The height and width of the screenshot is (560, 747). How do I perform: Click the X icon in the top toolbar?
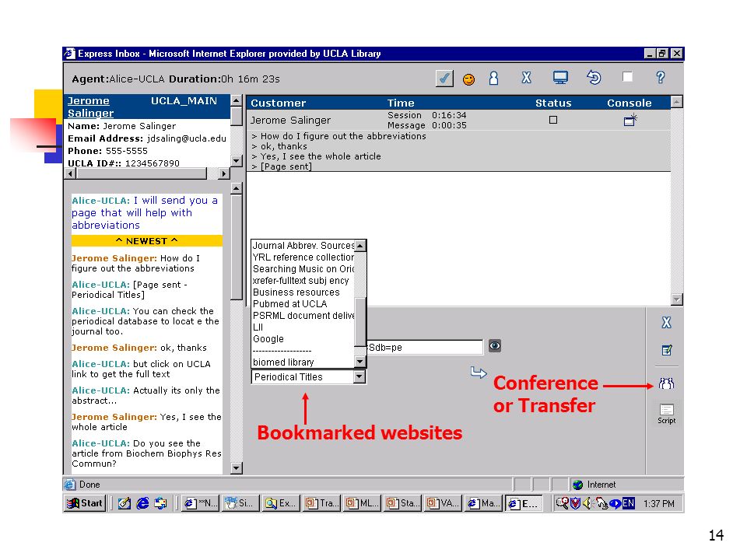(x=527, y=78)
